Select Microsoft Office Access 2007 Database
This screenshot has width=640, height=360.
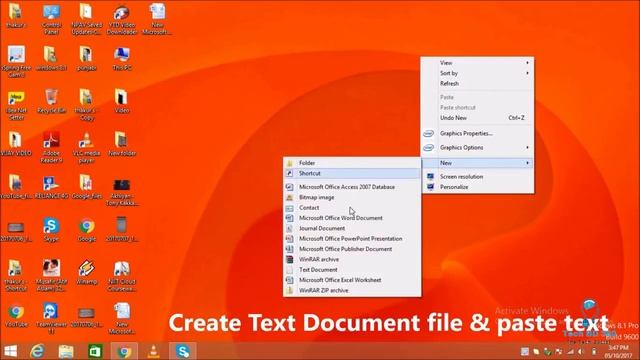[x=352, y=187]
